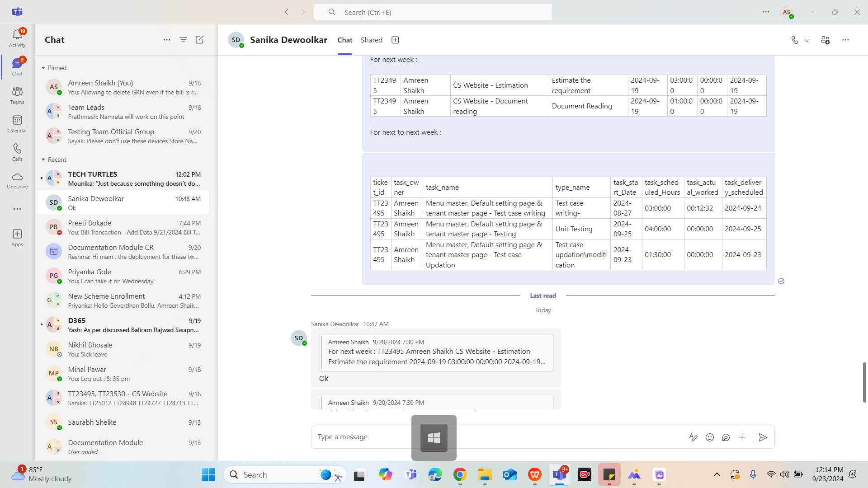Open message formatting options

pyautogui.click(x=693, y=437)
